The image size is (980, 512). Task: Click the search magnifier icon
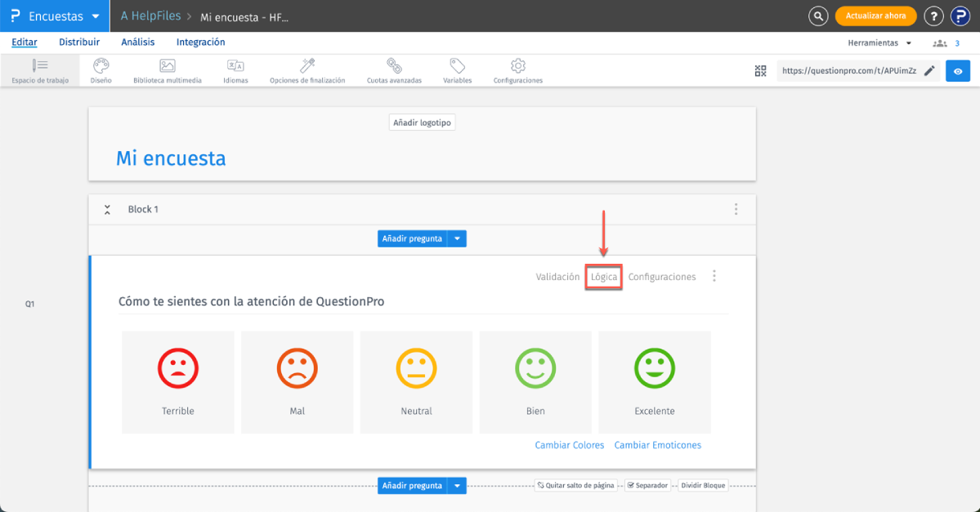[817, 16]
